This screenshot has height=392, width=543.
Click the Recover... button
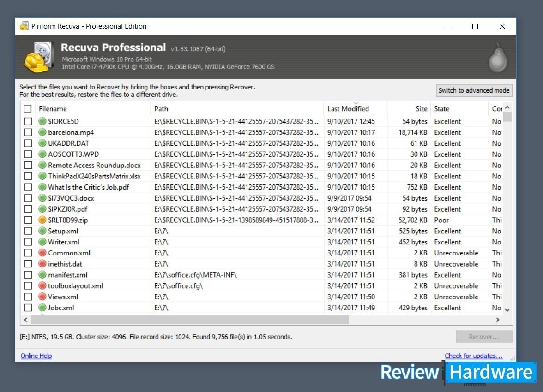click(x=484, y=337)
